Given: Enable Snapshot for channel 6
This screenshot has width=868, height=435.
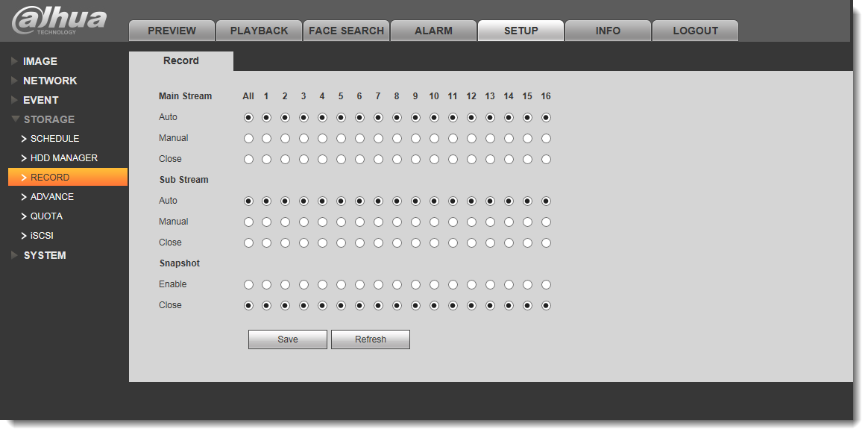Looking at the screenshot, I should coord(360,285).
